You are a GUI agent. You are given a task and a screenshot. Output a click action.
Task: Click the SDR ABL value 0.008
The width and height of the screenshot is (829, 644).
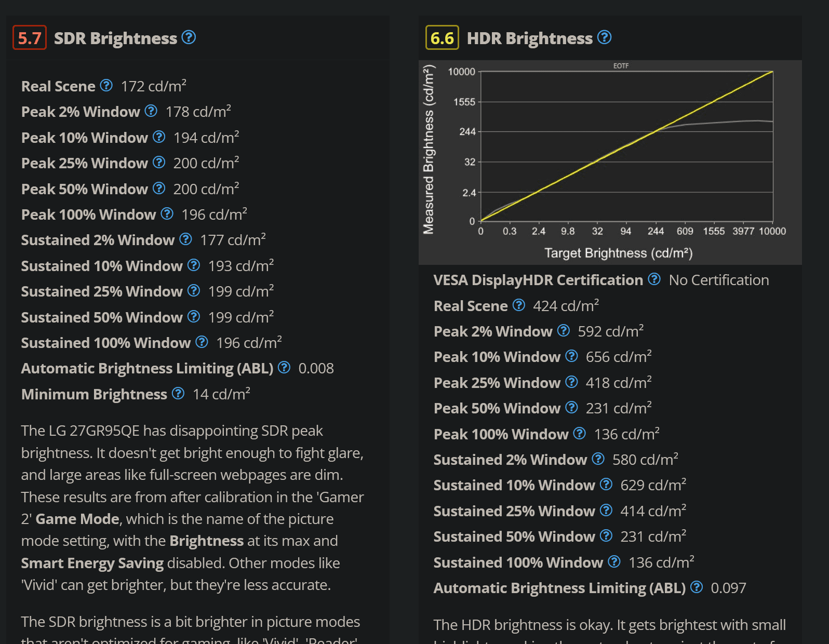pyautogui.click(x=316, y=368)
